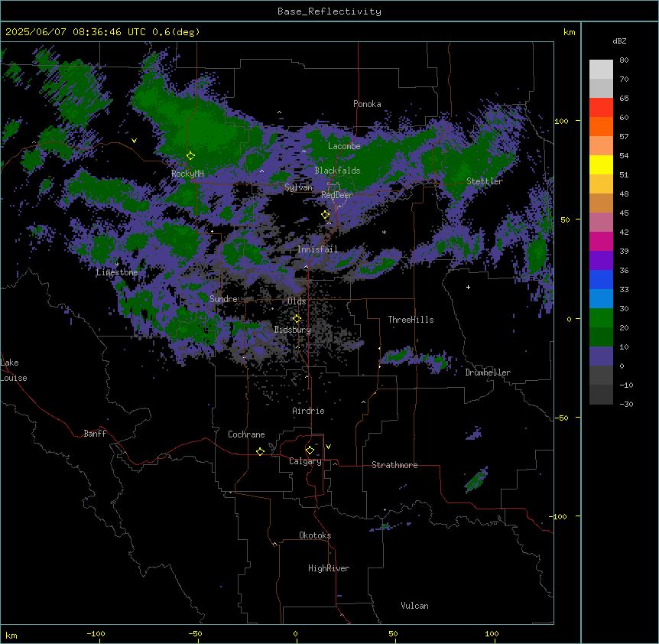Click the Cochrane town label
Screen dimensions: 659x644
click(246, 434)
